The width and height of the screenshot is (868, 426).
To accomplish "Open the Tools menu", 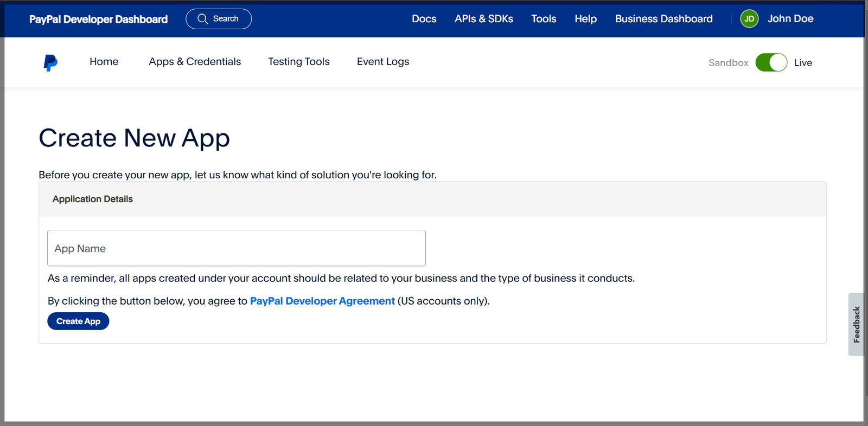I will pos(544,19).
